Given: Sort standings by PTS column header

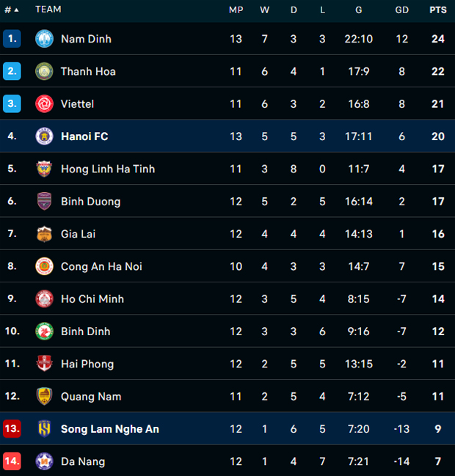Looking at the screenshot, I should click(437, 10).
